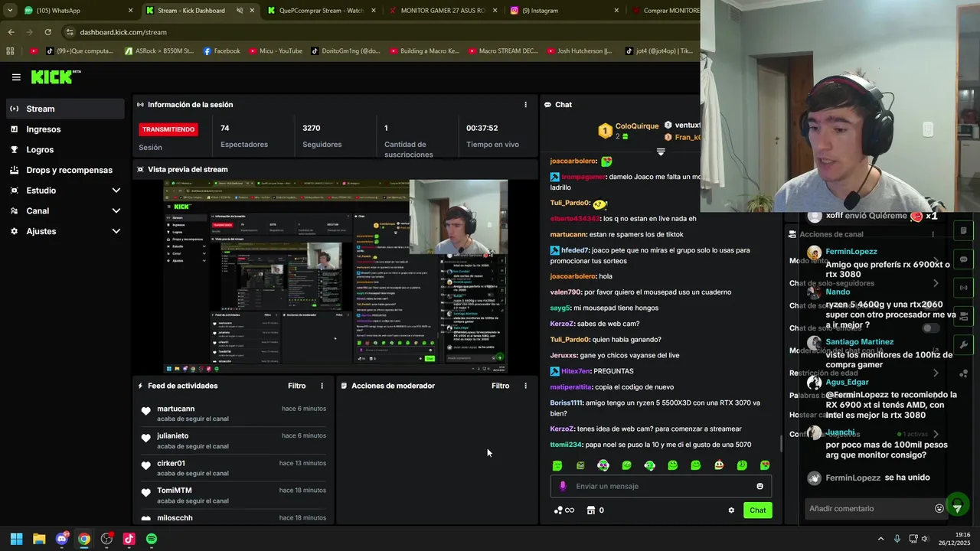The height and width of the screenshot is (551, 980).
Task: Click the stream preview thumbnail
Action: tap(335, 277)
